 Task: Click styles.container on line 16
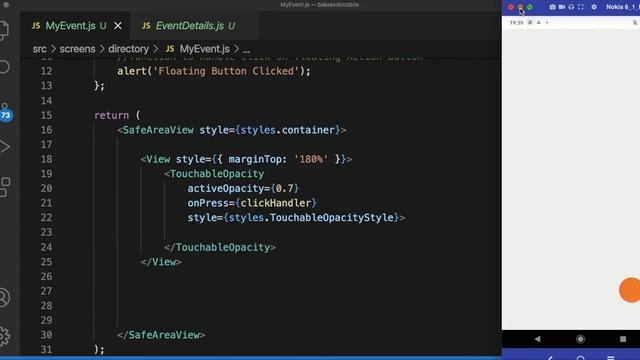click(287, 130)
